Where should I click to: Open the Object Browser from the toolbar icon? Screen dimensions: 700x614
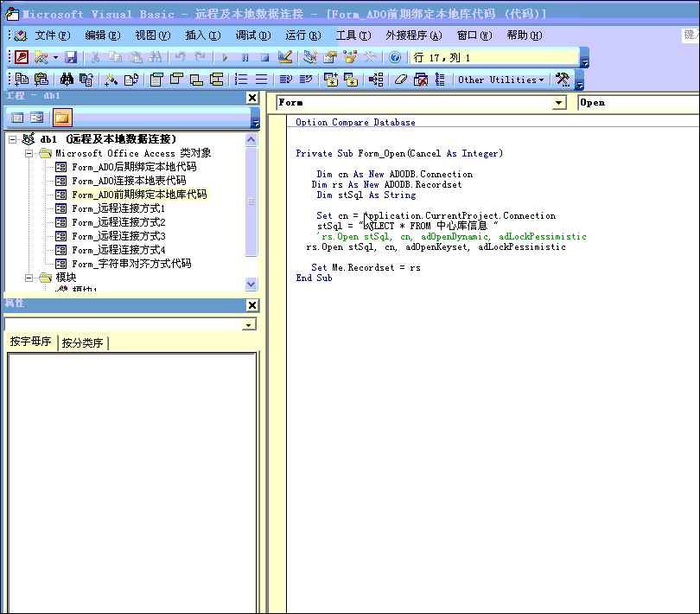(350, 57)
